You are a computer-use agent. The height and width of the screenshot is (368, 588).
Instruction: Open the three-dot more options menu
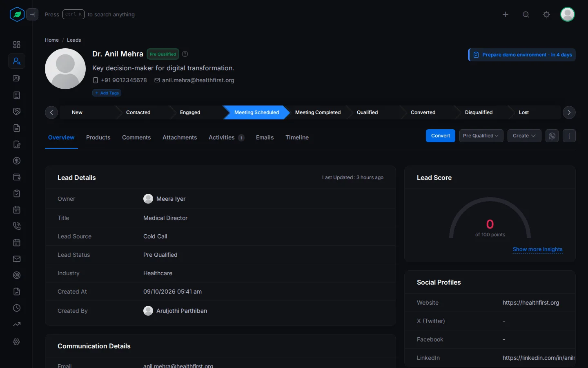tap(569, 136)
